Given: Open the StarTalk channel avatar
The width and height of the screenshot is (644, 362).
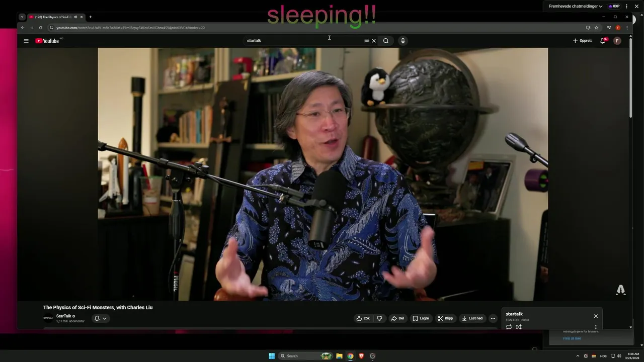Looking at the screenshot, I should (x=48, y=318).
